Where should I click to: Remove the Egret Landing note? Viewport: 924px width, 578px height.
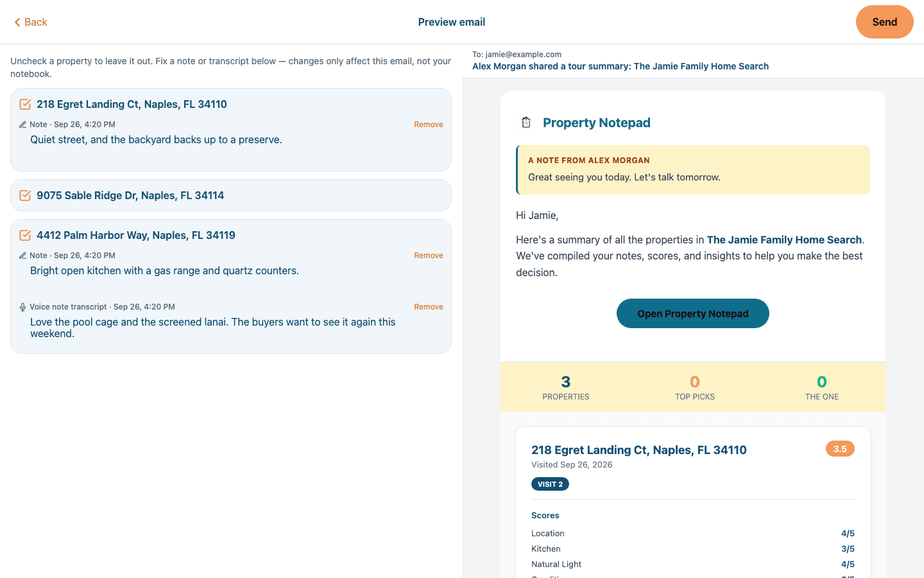pos(429,125)
